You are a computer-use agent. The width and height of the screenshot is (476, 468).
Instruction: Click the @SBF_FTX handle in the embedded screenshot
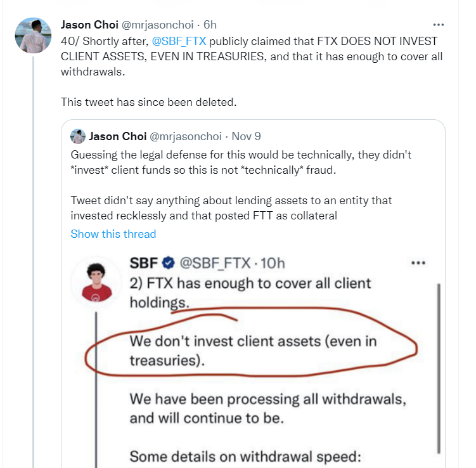[215, 263]
